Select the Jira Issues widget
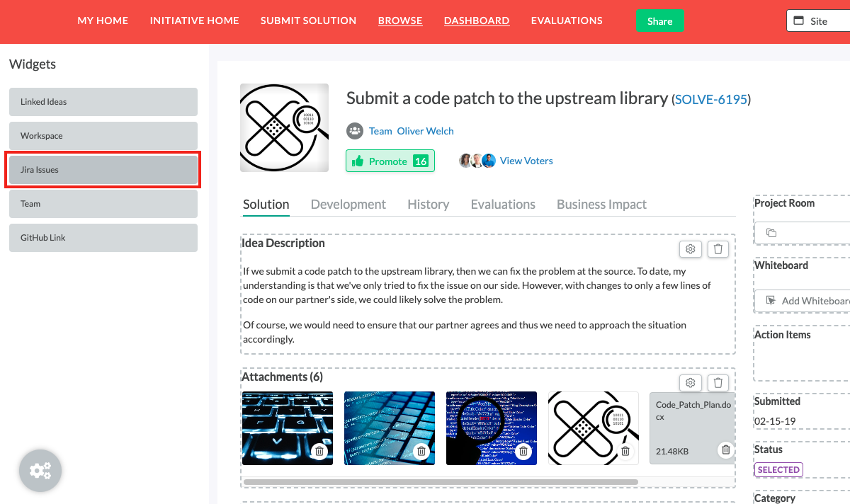This screenshot has height=504, width=850. [x=103, y=170]
